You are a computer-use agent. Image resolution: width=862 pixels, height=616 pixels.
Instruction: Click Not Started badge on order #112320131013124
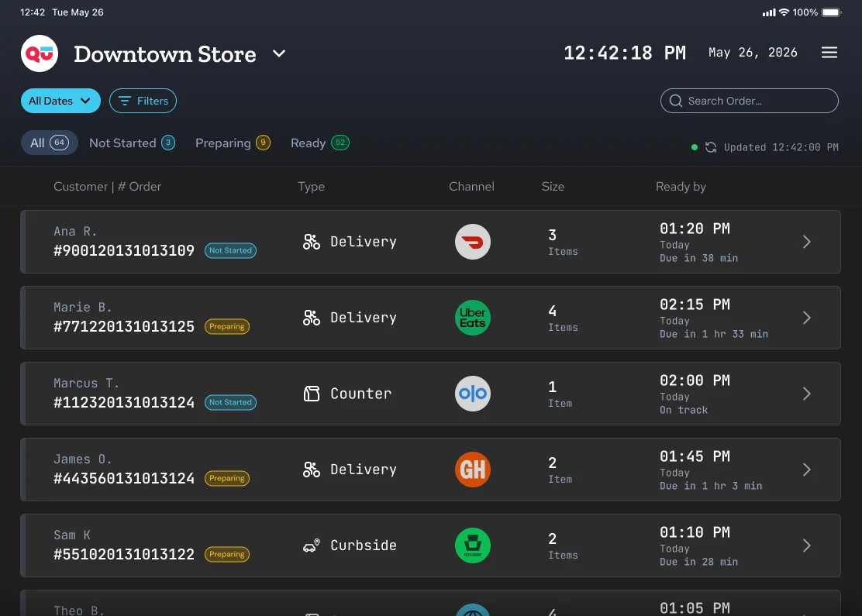(230, 402)
